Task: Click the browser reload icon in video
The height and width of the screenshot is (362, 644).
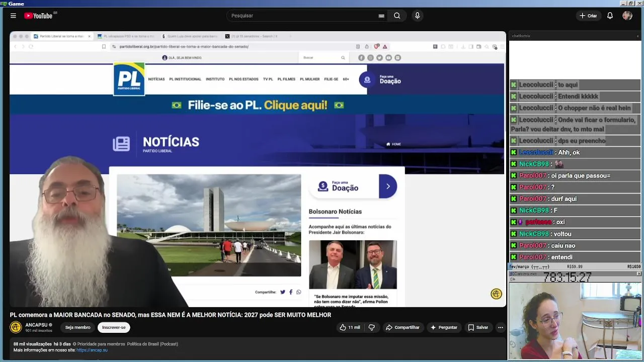Action: point(31,46)
